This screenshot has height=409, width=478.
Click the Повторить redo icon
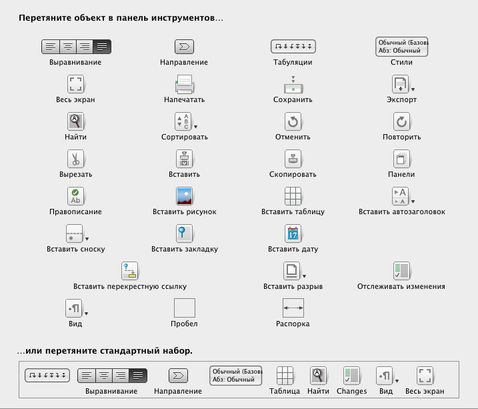pos(401,121)
